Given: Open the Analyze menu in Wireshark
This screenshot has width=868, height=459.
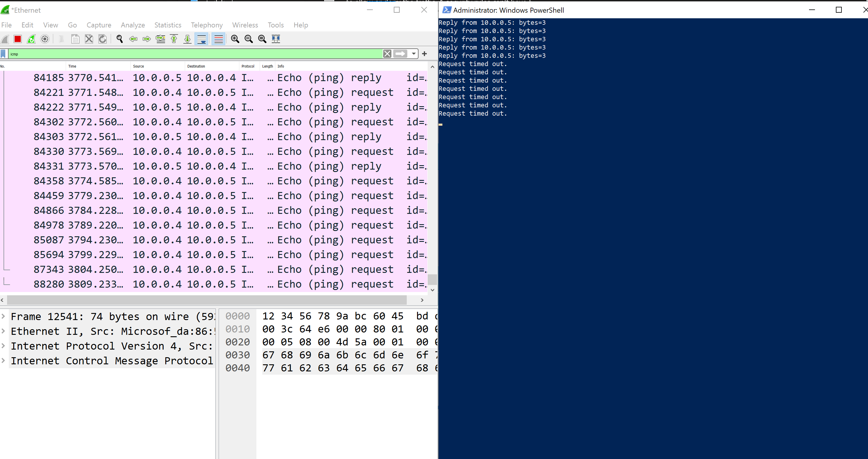Looking at the screenshot, I should coord(133,24).
